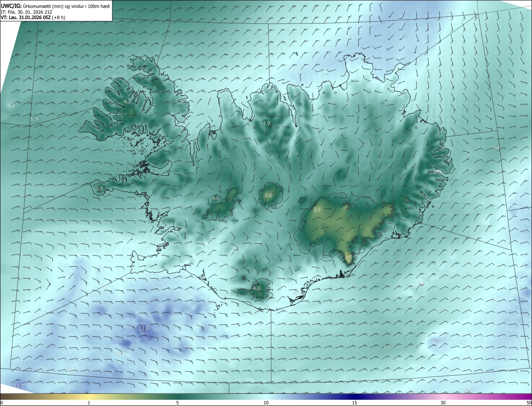Click the 3.1 value on Vatnajökull glacier
Screen dimensions: 532x406
317,210
